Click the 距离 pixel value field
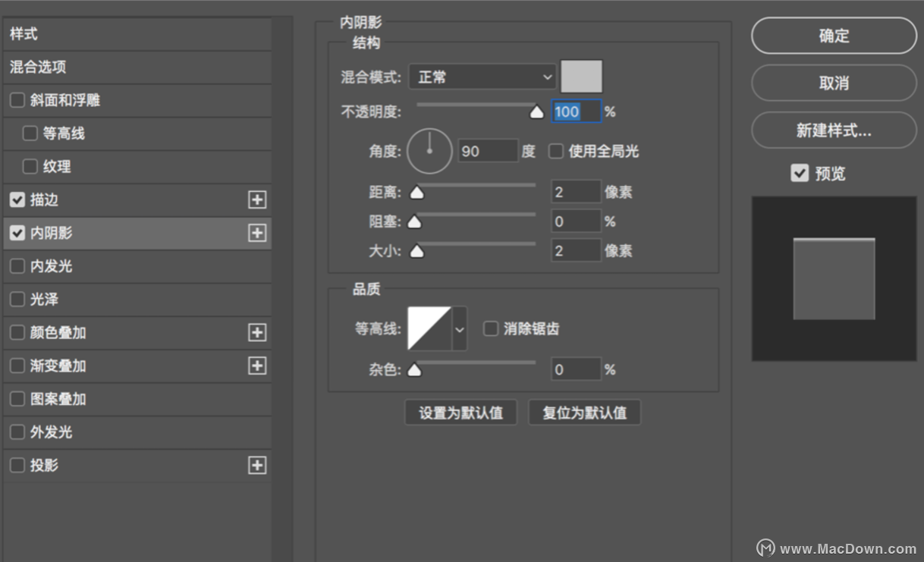The image size is (924, 562). (576, 192)
